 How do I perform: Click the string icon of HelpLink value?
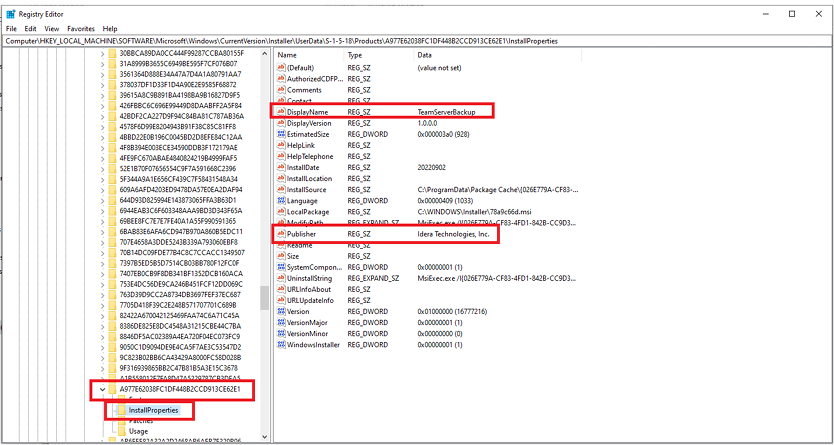281,145
